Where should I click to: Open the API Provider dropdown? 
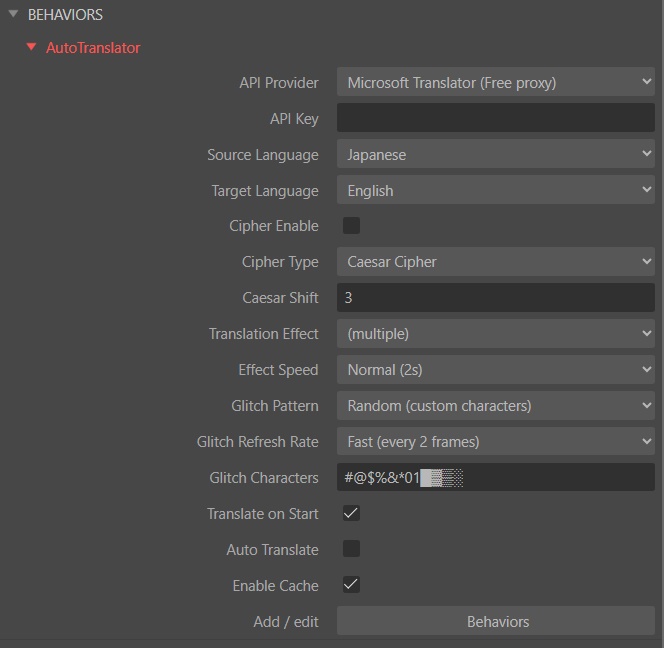[495, 83]
